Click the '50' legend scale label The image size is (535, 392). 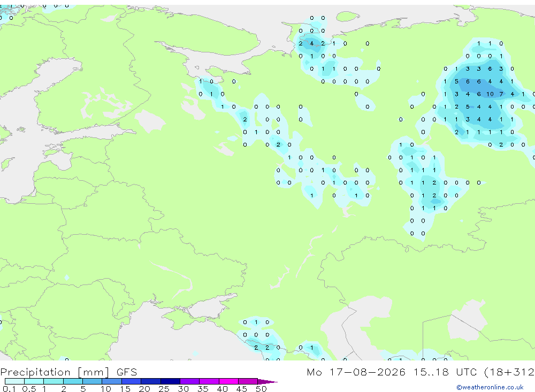[x=261, y=389]
